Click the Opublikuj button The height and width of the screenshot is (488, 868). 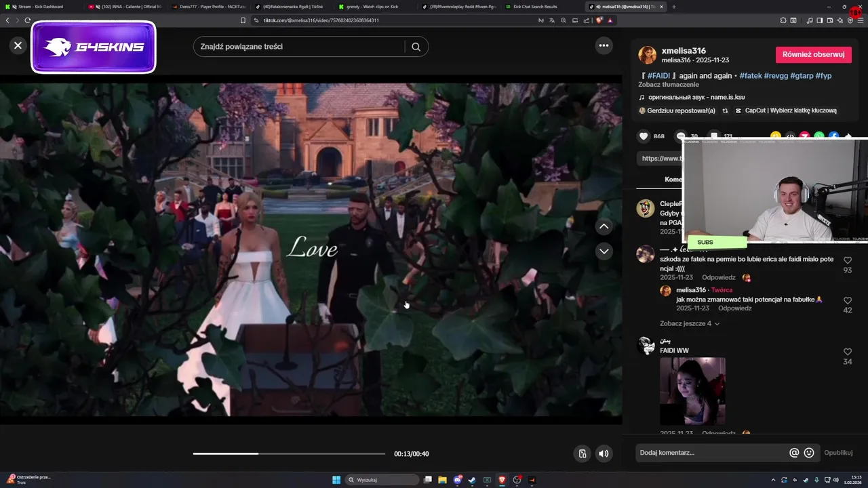[x=838, y=453]
